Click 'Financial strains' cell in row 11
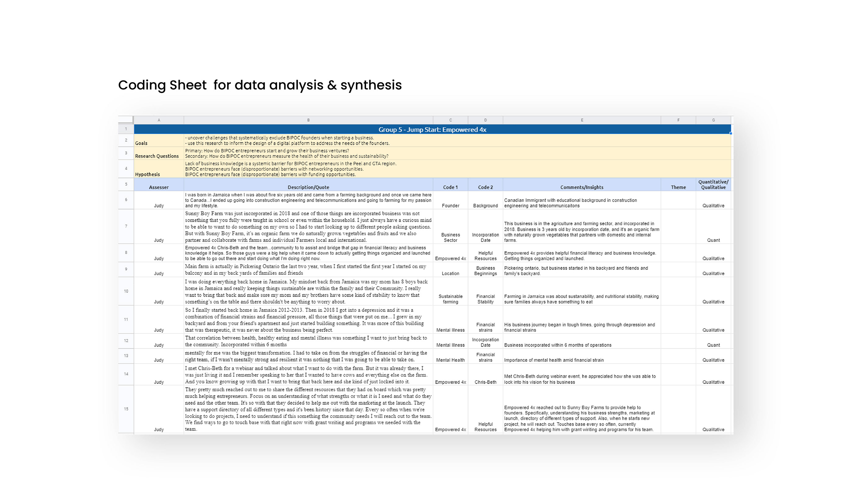This screenshot has height=490, width=868. point(485,320)
